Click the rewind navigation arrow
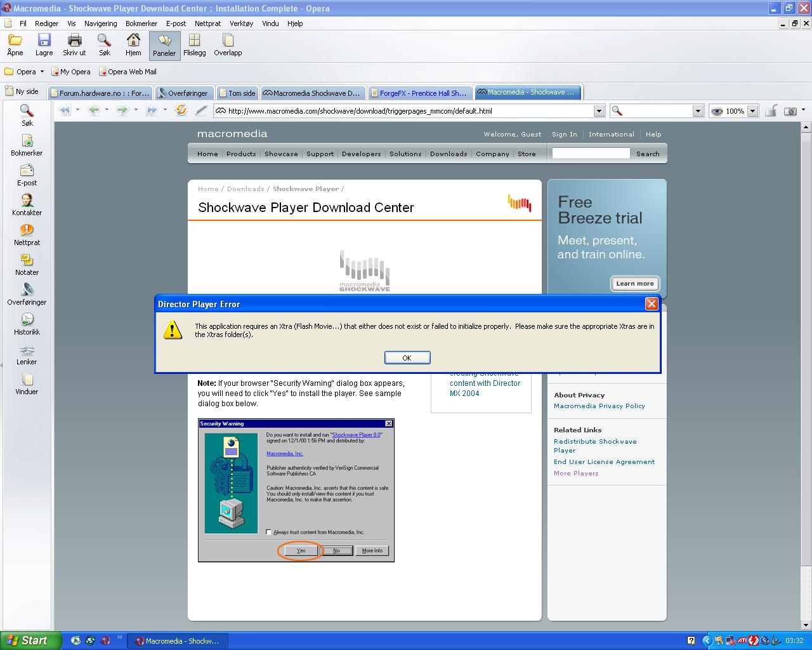 pyautogui.click(x=65, y=110)
